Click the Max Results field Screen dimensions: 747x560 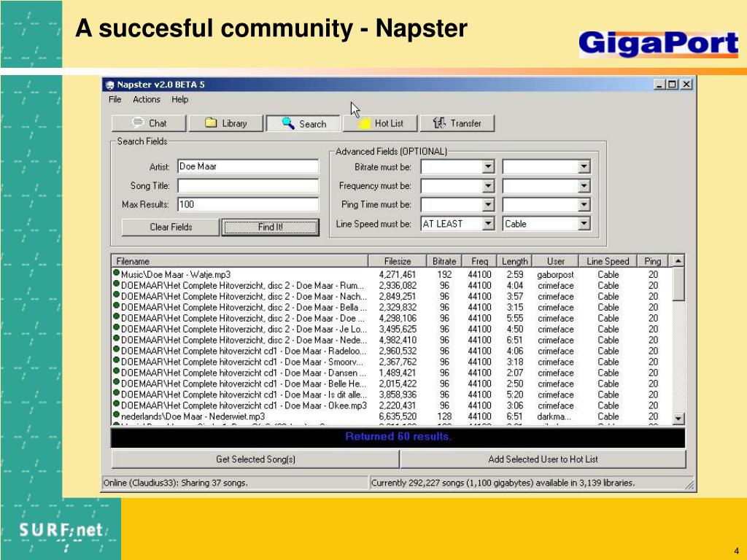coord(248,204)
